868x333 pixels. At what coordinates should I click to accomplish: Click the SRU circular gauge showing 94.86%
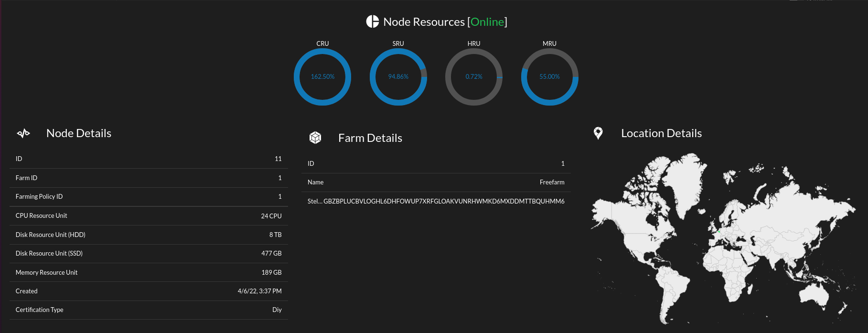tap(398, 76)
